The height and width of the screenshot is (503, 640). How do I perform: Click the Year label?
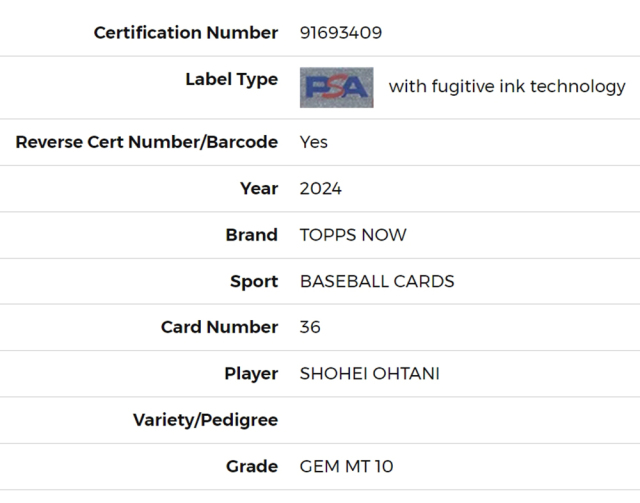coord(259,189)
